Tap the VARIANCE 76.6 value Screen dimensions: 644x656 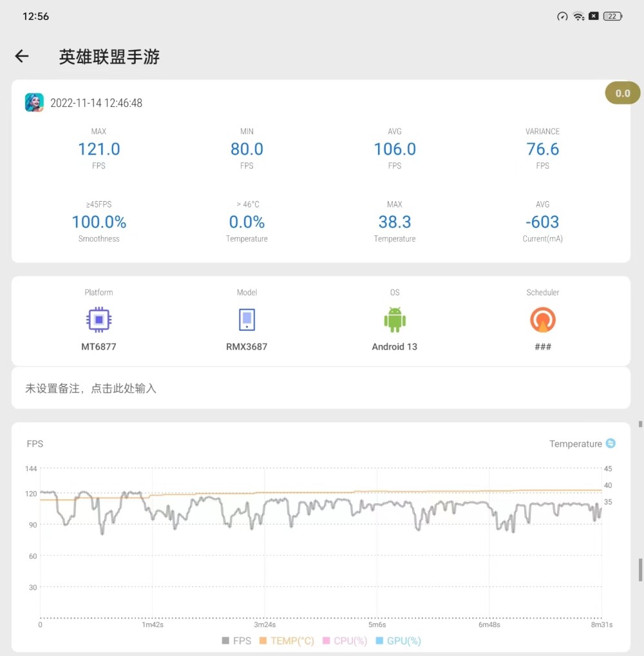click(543, 149)
